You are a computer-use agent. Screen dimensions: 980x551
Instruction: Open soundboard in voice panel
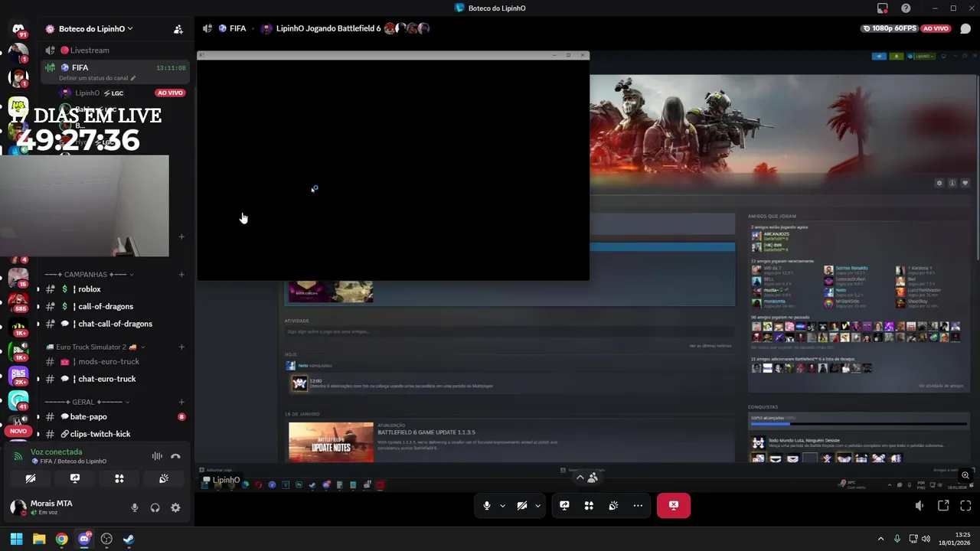point(164,478)
